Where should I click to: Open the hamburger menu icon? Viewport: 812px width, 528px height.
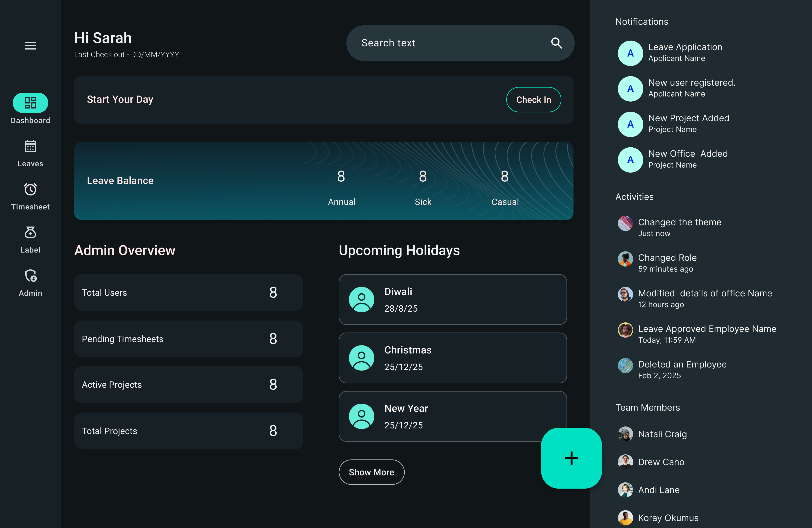pos(30,45)
